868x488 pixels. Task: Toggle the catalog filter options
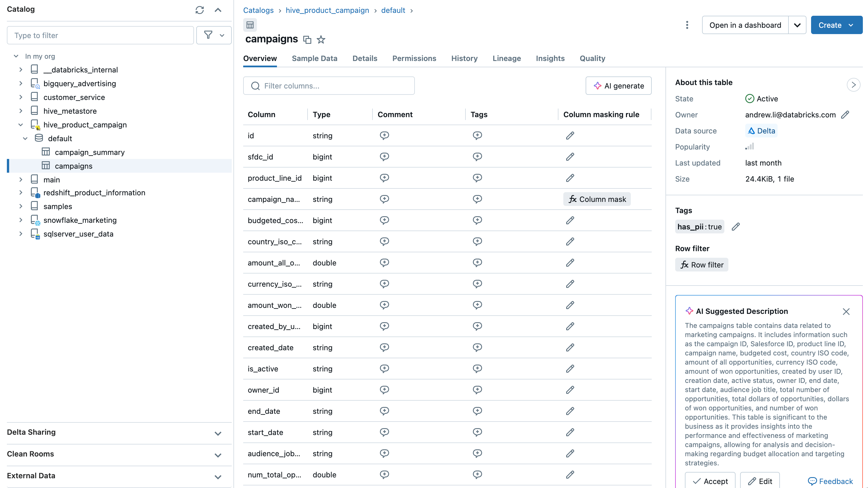click(x=213, y=35)
